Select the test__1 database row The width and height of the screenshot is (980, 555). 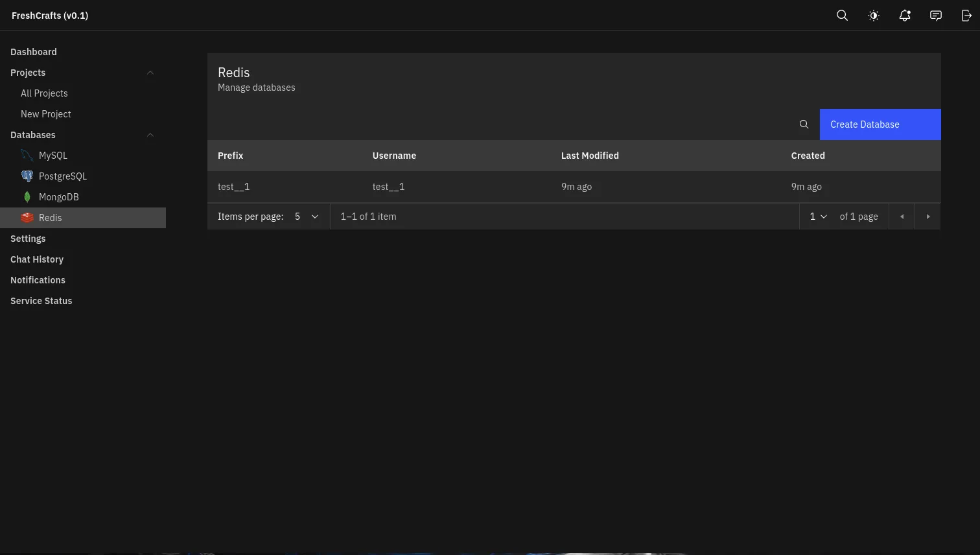coord(233,187)
